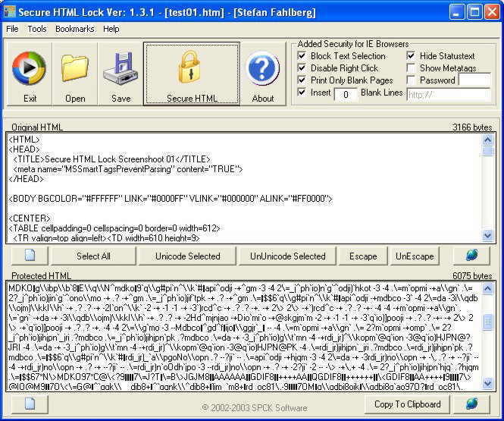Click Protected HTML scrollbar down arrow
The image size is (504, 421).
pos(487,383)
